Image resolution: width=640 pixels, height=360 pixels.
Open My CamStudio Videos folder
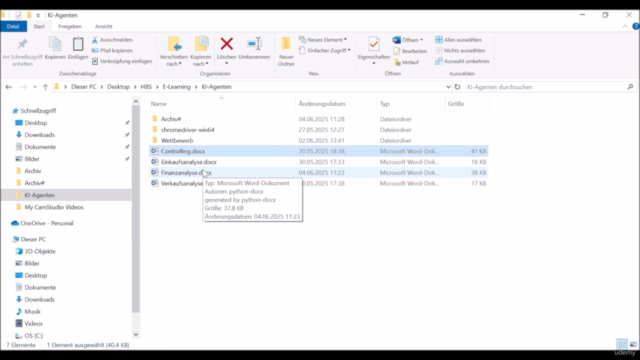(x=53, y=207)
